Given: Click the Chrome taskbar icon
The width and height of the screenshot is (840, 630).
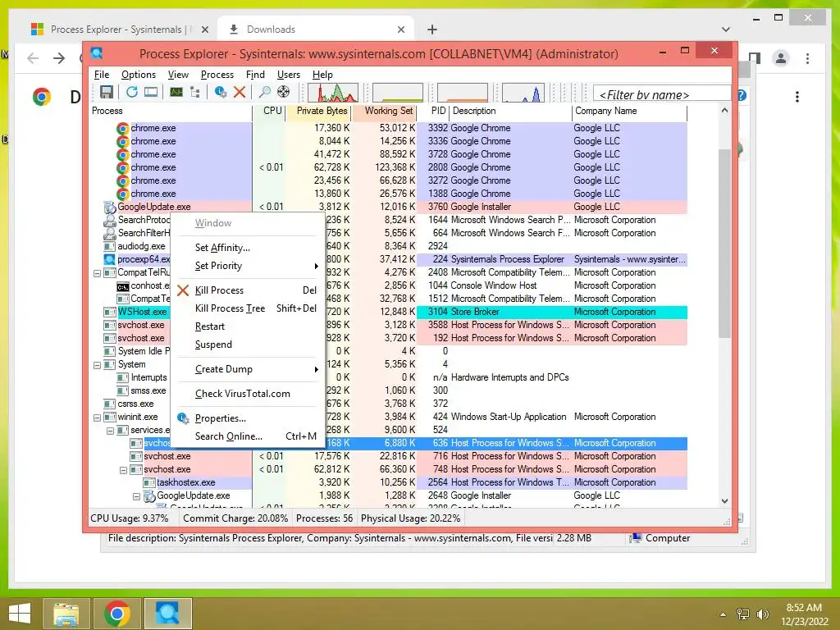Looking at the screenshot, I should coord(116,614).
